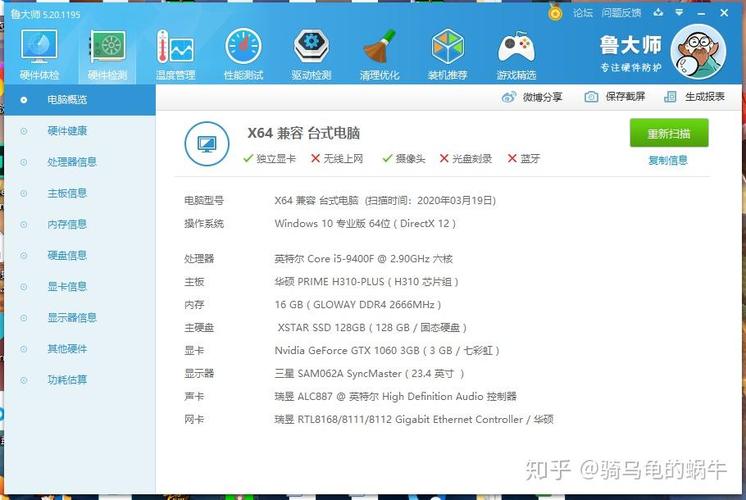Click the 鲁大师 mascot avatar
This screenshot has width=746, height=500.
coord(698,51)
